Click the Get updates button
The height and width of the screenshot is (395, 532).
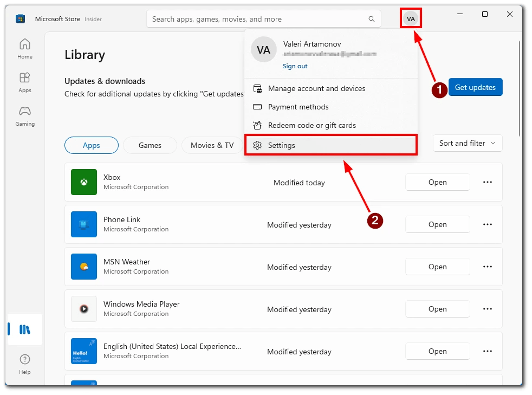(x=475, y=87)
